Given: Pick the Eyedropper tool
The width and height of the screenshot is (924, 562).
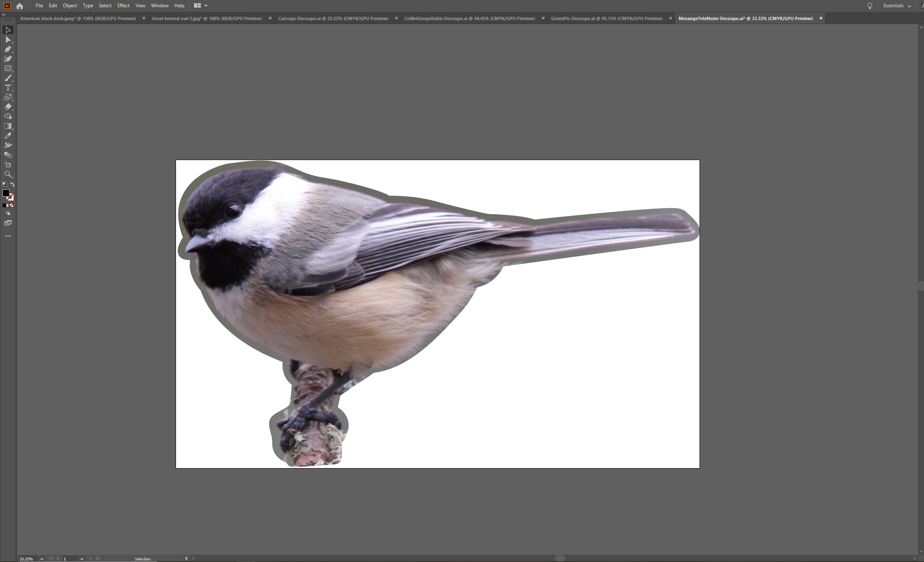Looking at the screenshot, I should tap(8, 136).
